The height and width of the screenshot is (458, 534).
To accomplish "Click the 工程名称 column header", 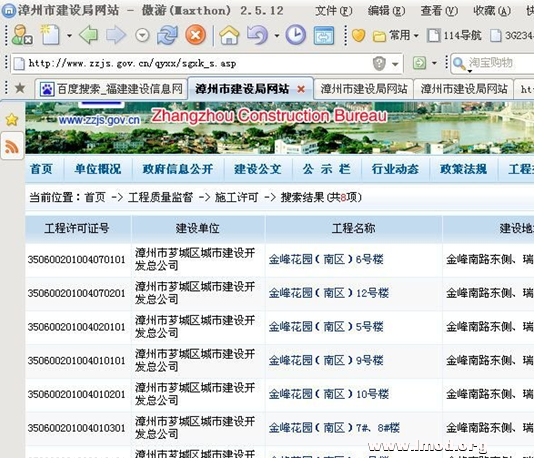I will point(354,228).
